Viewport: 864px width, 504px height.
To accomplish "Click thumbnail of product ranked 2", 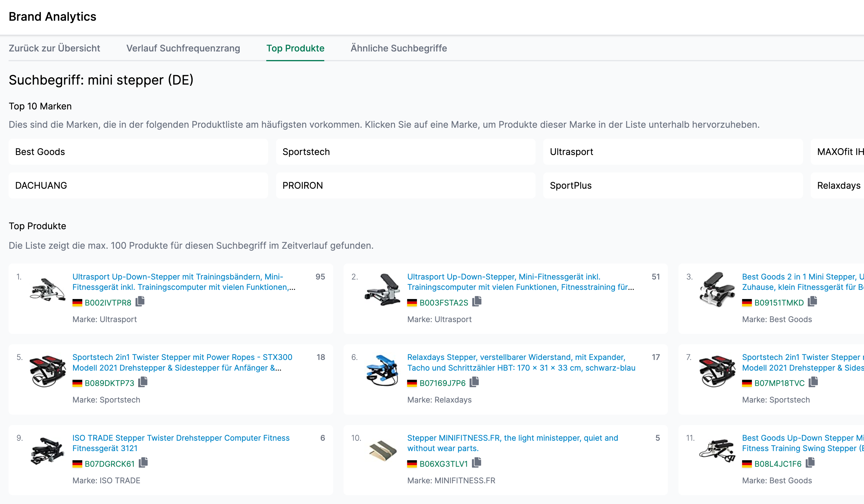I will tap(382, 290).
